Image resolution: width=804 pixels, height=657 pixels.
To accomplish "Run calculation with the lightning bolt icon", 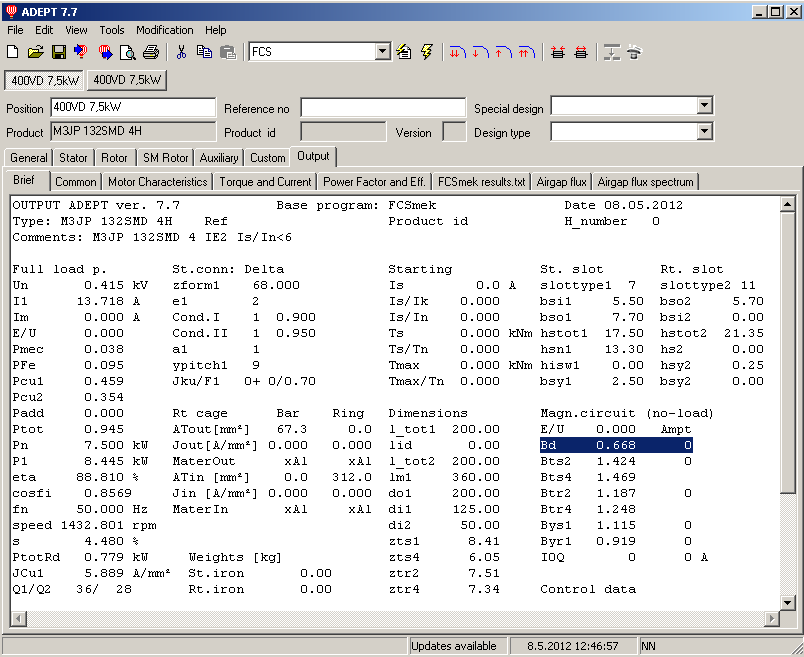I will point(427,52).
